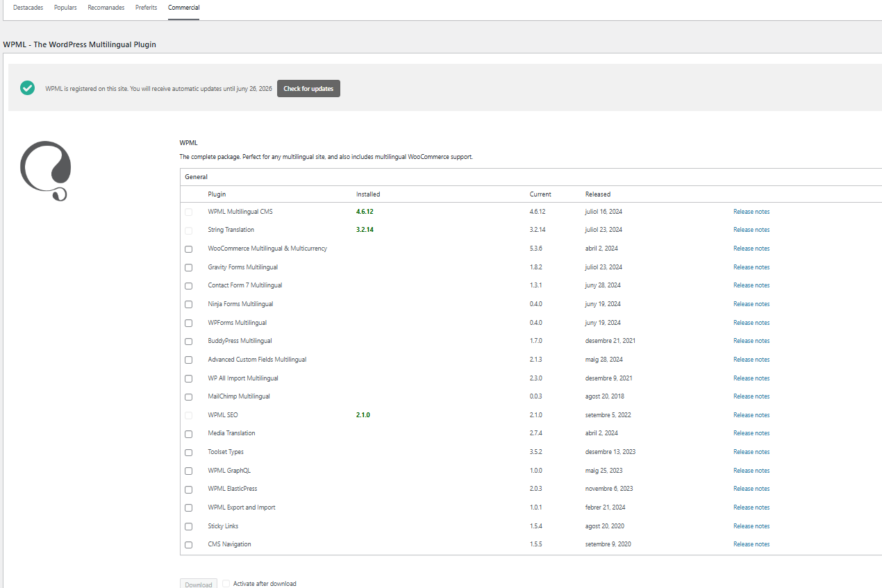This screenshot has width=882, height=588.
Task: Check the Media Translation checkbox
Action: point(189,434)
